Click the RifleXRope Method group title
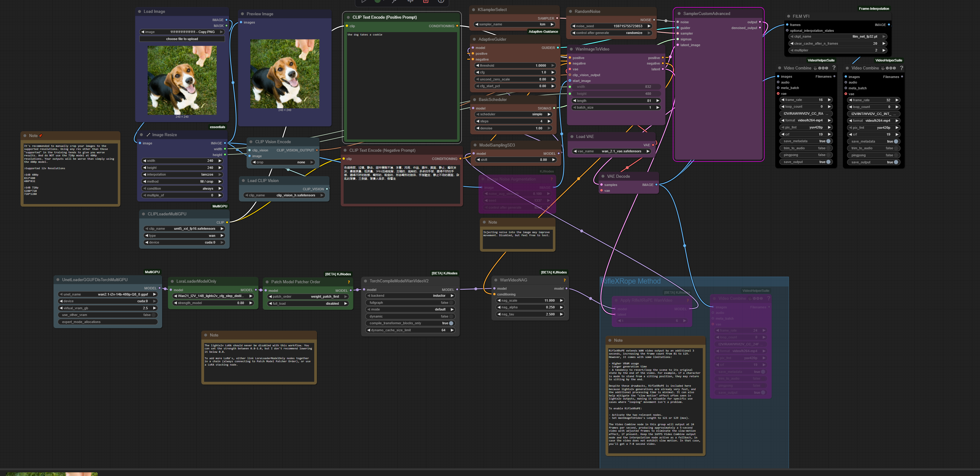980x476 pixels. (631, 281)
